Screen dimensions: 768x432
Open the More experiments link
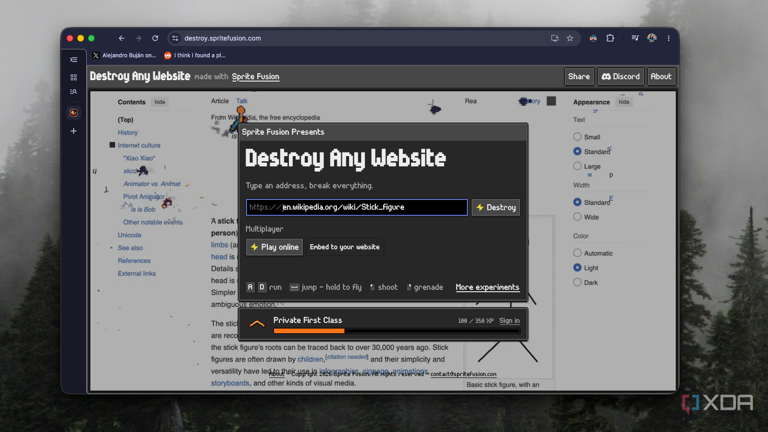(487, 288)
